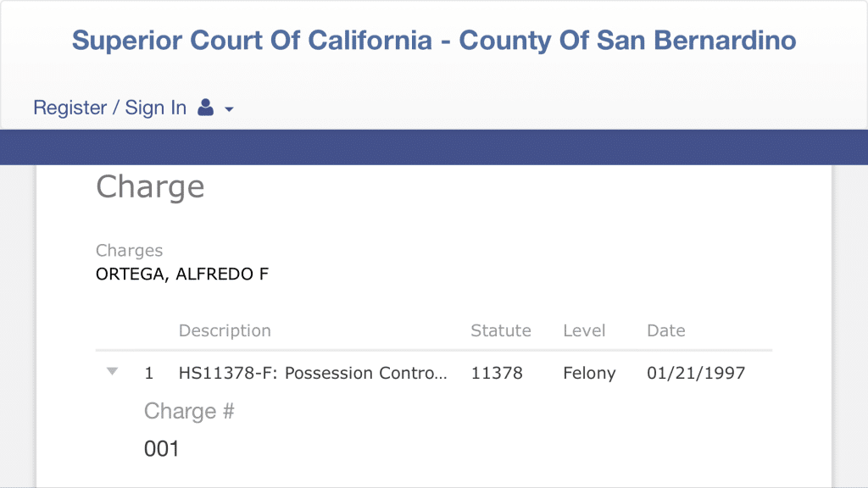This screenshot has width=868, height=488.
Task: Collapse charge row 1 with the triangle
Action: coord(112,371)
